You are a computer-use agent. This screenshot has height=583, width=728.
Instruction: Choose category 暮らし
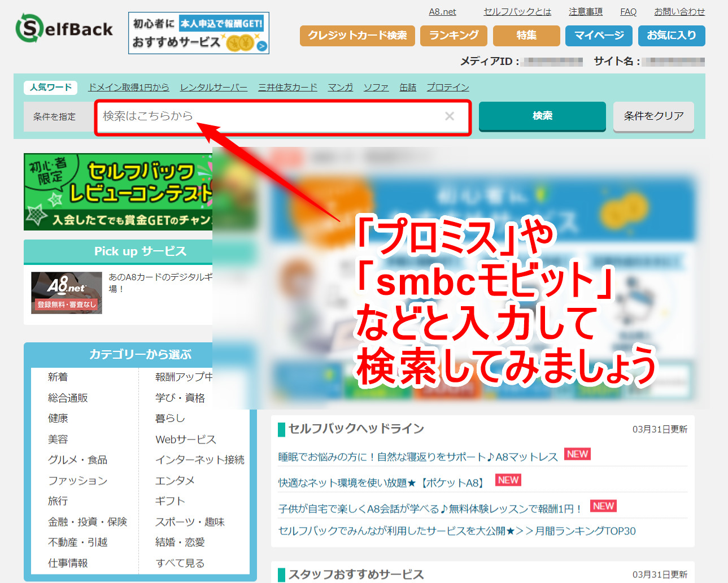(170, 419)
